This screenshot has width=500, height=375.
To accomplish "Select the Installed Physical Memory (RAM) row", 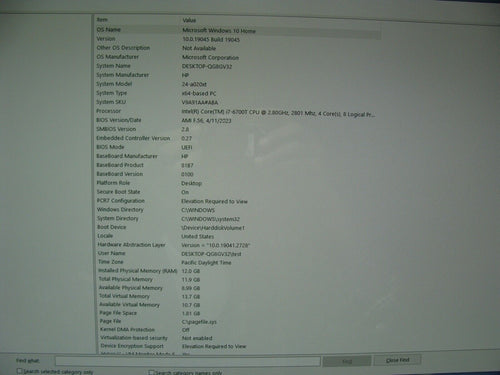I will click(237, 271).
